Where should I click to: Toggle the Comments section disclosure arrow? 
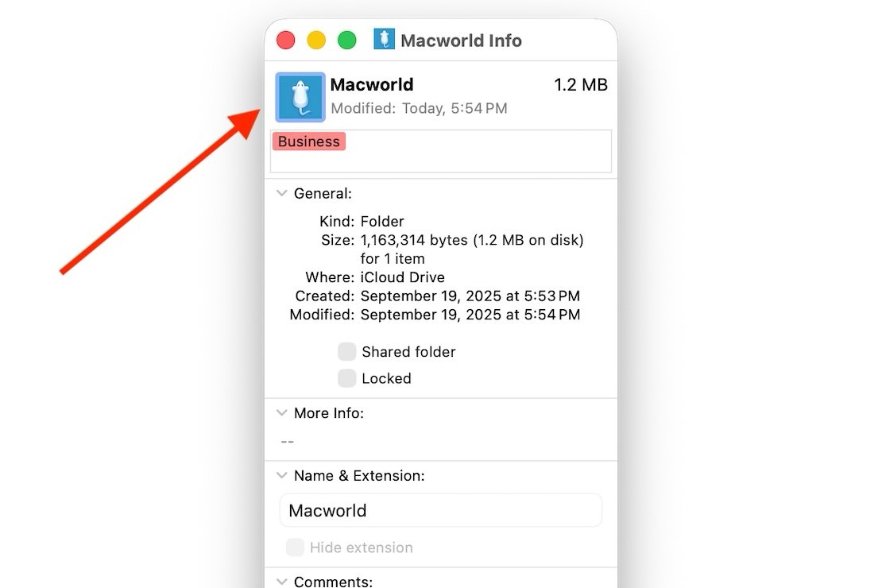(x=281, y=581)
